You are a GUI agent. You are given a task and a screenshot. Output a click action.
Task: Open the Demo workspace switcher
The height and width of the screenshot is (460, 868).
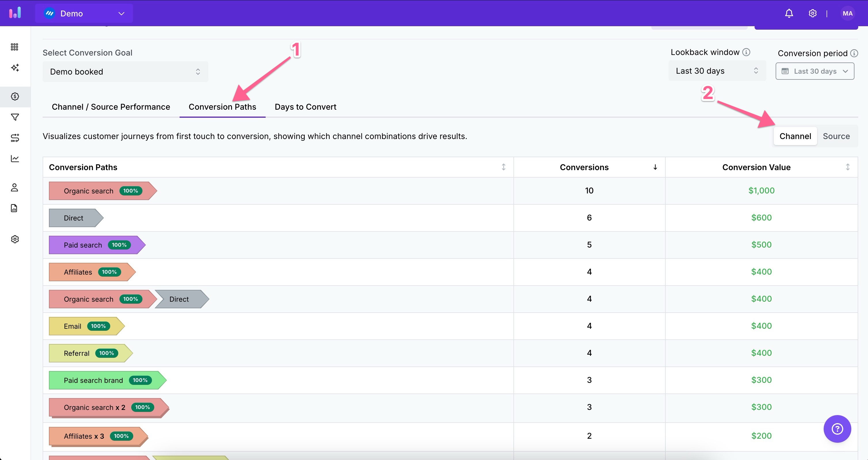[x=84, y=14]
